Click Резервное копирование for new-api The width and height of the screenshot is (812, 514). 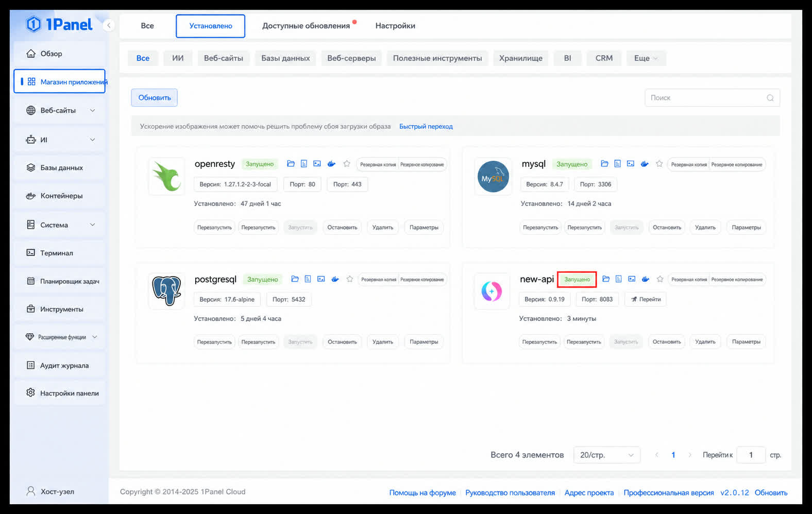737,279
